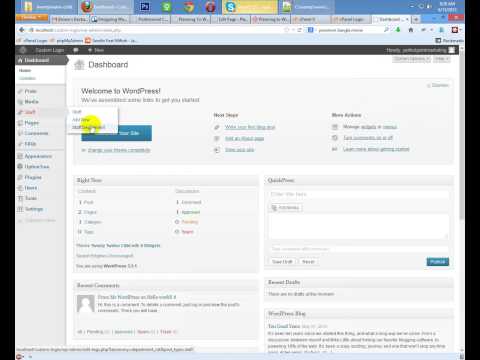The width and height of the screenshot is (480, 360).
Task: Switch to Chrome in the taskbar
Action: [x=189, y=7]
